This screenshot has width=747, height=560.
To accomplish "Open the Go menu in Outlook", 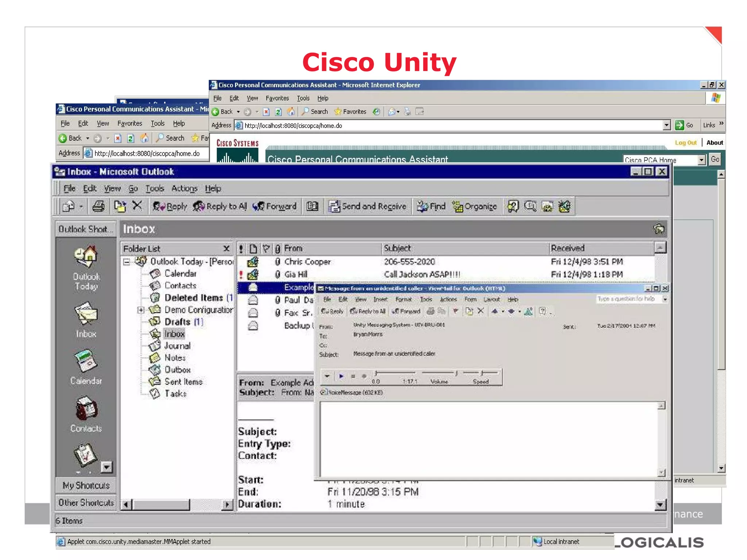I will coord(133,188).
